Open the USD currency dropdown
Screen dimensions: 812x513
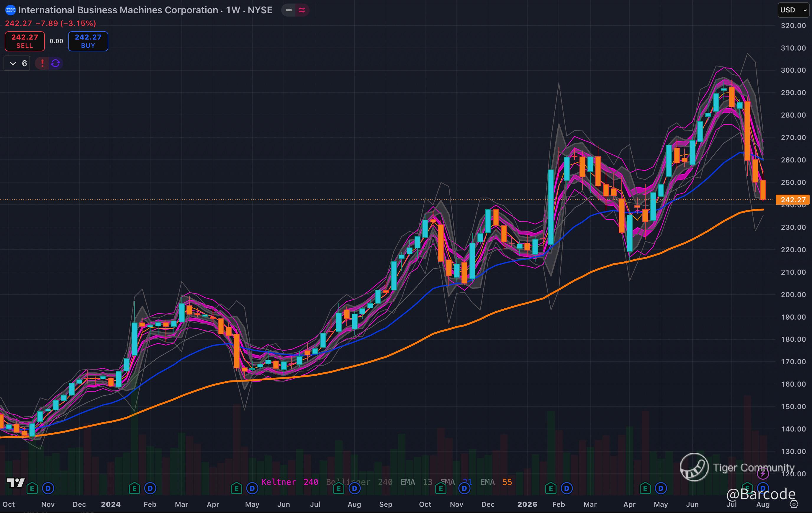[793, 10]
